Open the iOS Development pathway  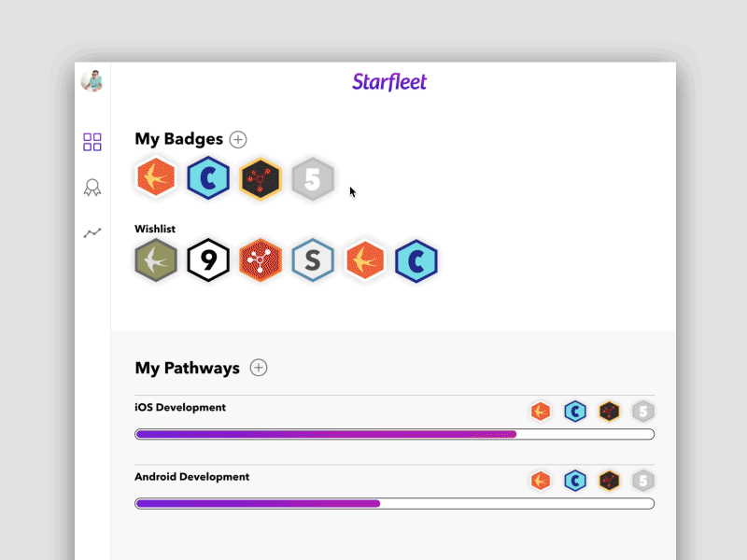point(180,408)
